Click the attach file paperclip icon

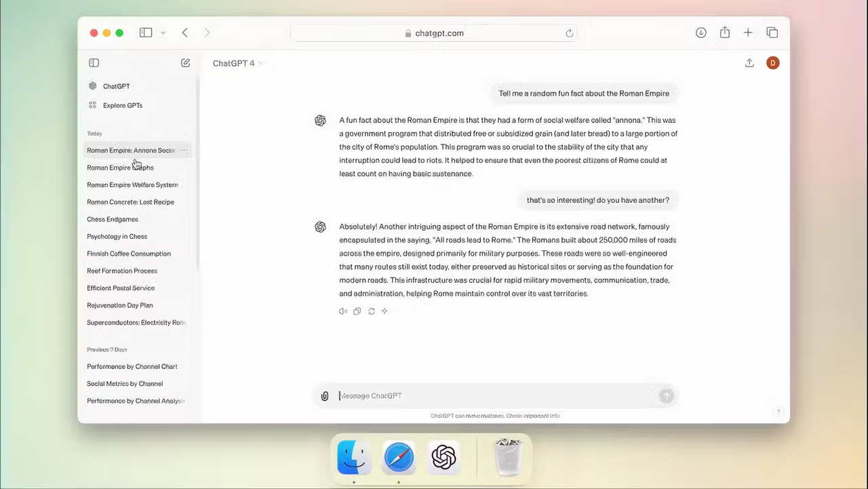[x=325, y=396]
